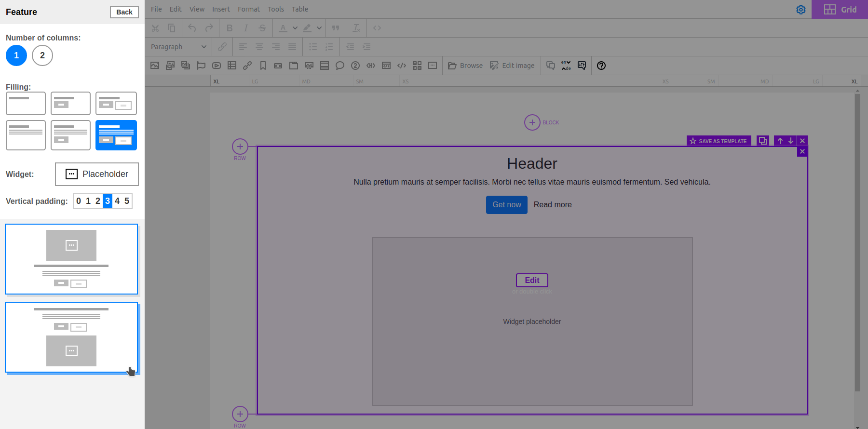
Task: Expand the text color dropdown arrow
Action: click(x=295, y=28)
